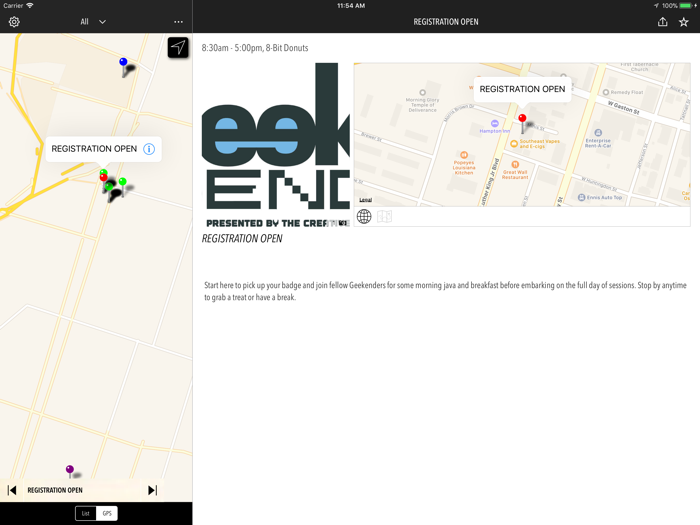The width and height of the screenshot is (700, 525).
Task: Open the folded map icon under map
Action: pyautogui.click(x=384, y=217)
